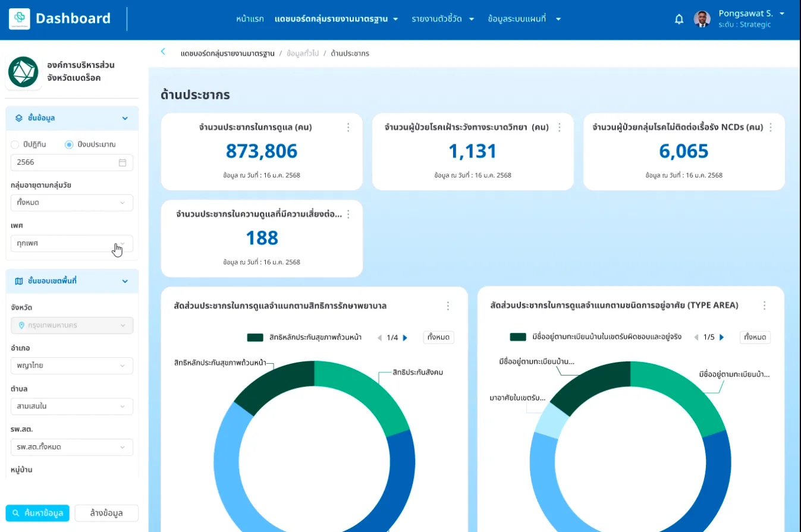Select the ปีงบประมาณ radio button

(x=69, y=144)
